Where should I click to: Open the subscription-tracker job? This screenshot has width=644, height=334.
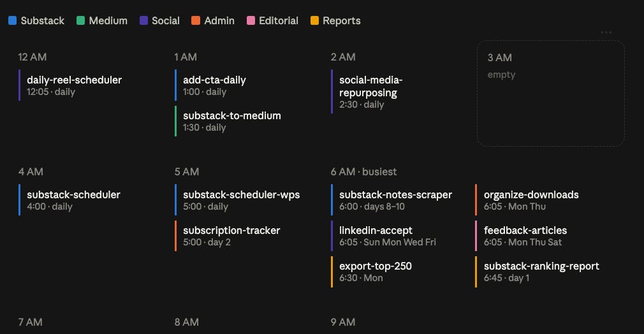(228, 236)
